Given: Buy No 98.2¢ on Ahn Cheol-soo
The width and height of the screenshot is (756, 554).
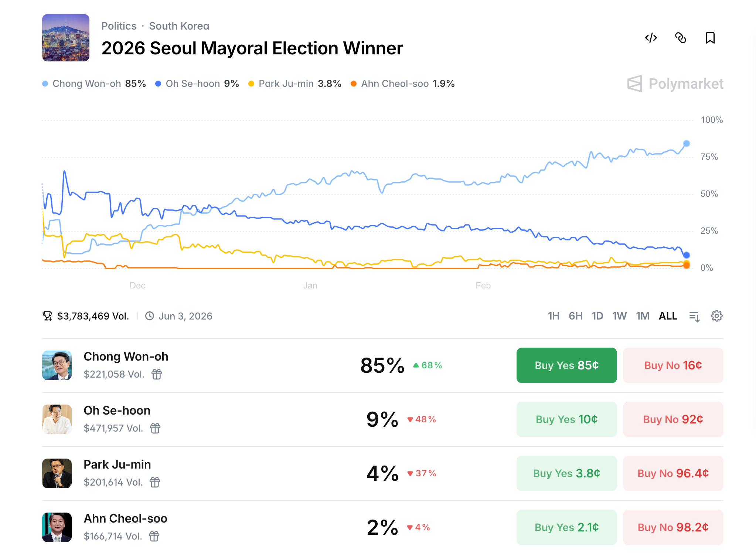Looking at the screenshot, I should (673, 527).
